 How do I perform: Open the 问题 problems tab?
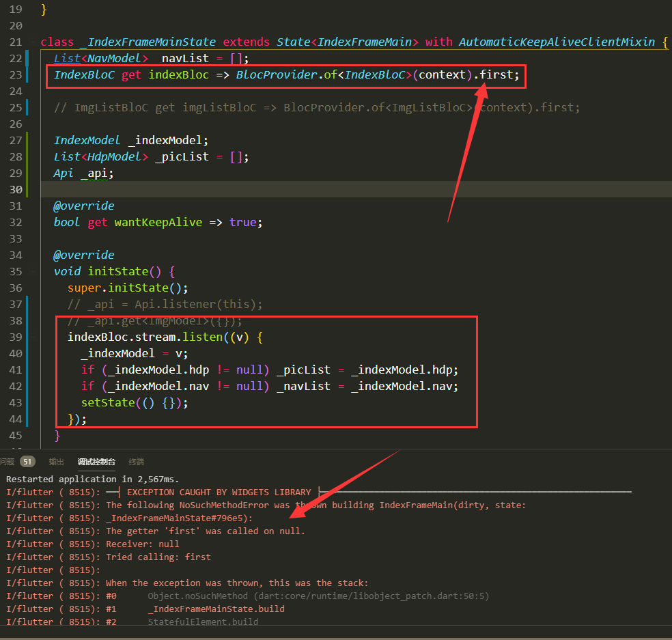pyautogui.click(x=8, y=462)
